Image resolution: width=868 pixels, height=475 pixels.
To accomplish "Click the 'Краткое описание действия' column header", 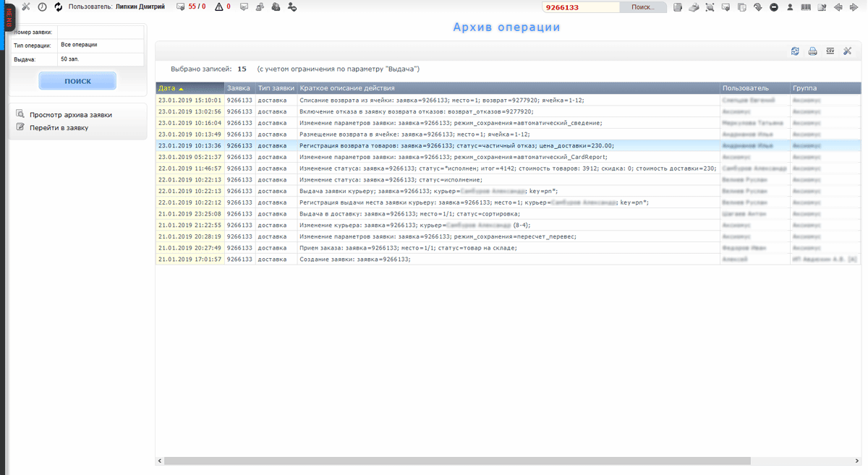I will coord(347,88).
